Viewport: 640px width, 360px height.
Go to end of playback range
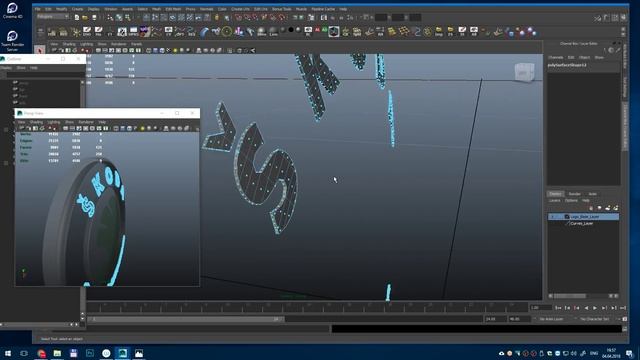point(623,308)
